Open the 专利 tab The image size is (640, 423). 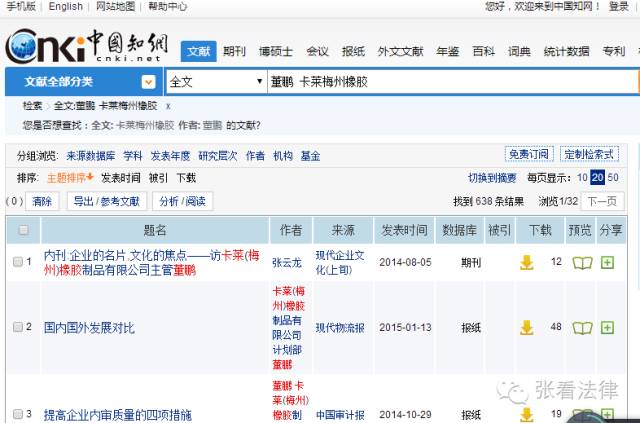(x=614, y=51)
